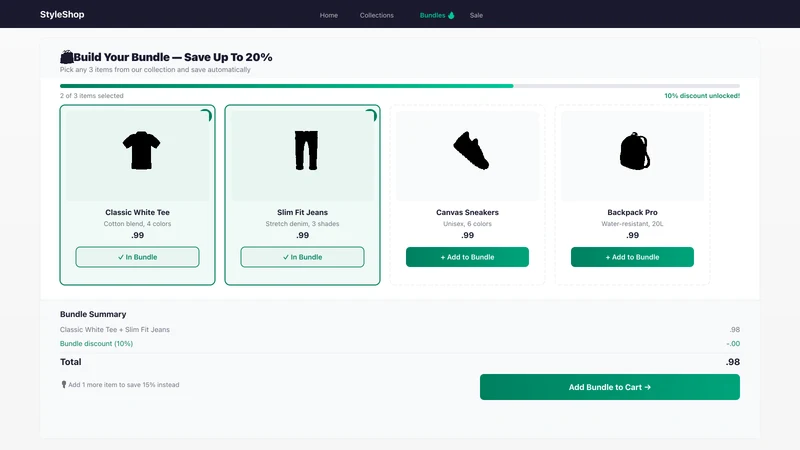Screen dimensions: 800x450
Task: Click the Slim Fit Jeans title
Action: [x=302, y=212]
